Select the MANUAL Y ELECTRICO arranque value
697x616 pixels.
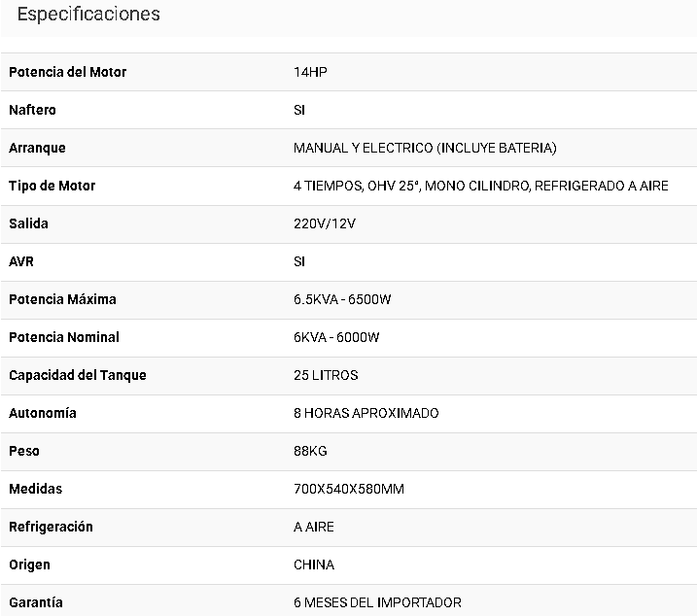pos(425,148)
